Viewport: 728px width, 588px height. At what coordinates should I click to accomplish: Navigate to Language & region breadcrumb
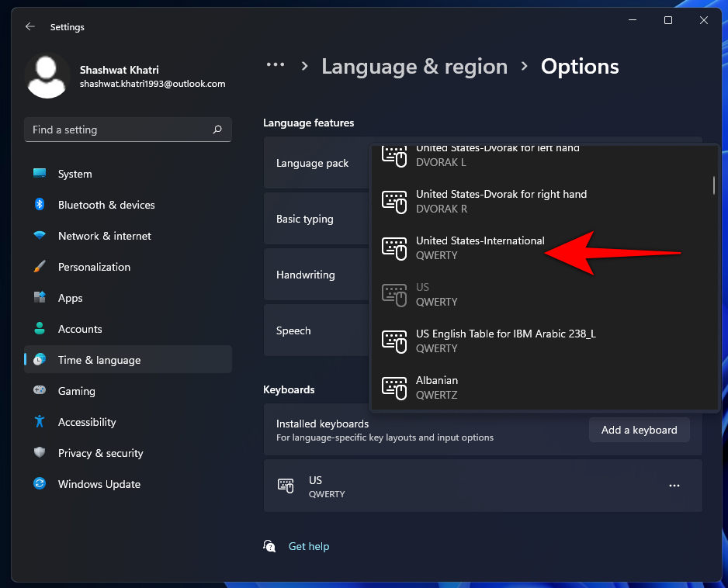(414, 67)
